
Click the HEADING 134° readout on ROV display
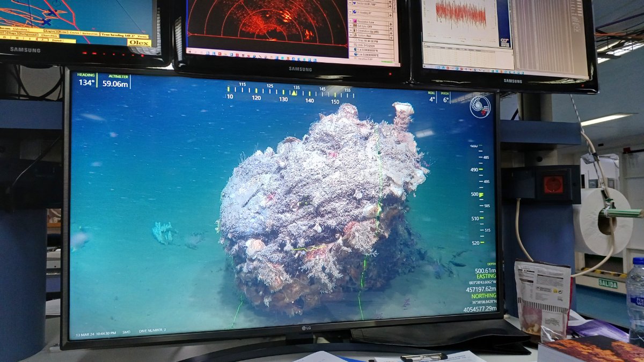point(86,80)
